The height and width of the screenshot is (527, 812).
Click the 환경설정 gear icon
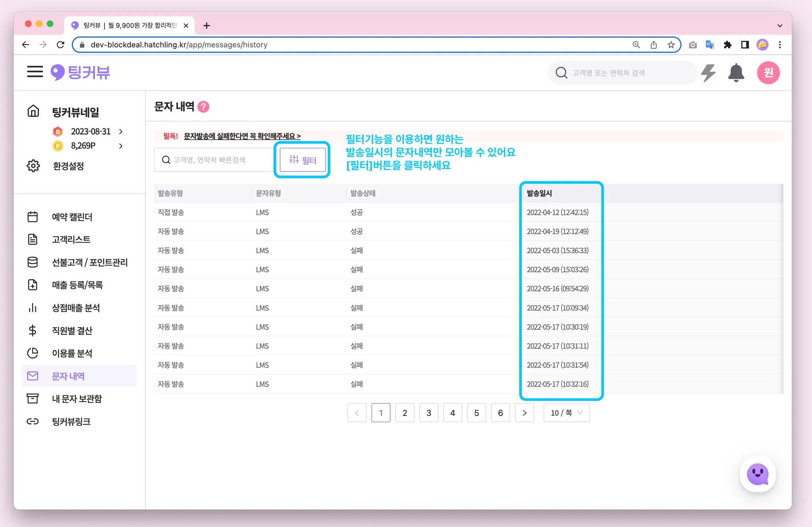(33, 166)
